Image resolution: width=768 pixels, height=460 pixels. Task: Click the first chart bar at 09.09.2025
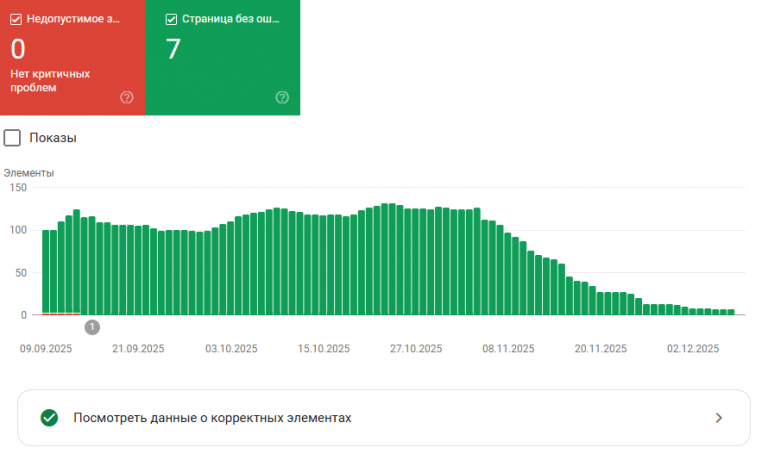pyautogui.click(x=46, y=272)
